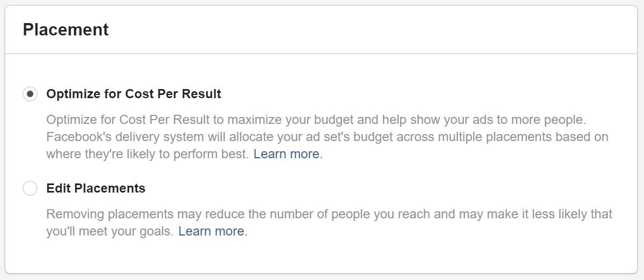644x280 pixels.
Task: Open Learn more link after "meet your goals"
Action: [212, 232]
